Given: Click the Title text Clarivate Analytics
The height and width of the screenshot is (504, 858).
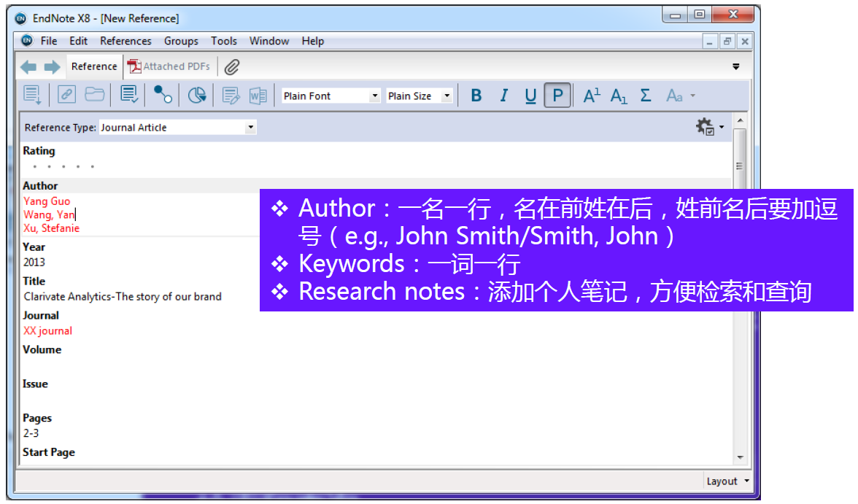Looking at the screenshot, I should [x=123, y=297].
